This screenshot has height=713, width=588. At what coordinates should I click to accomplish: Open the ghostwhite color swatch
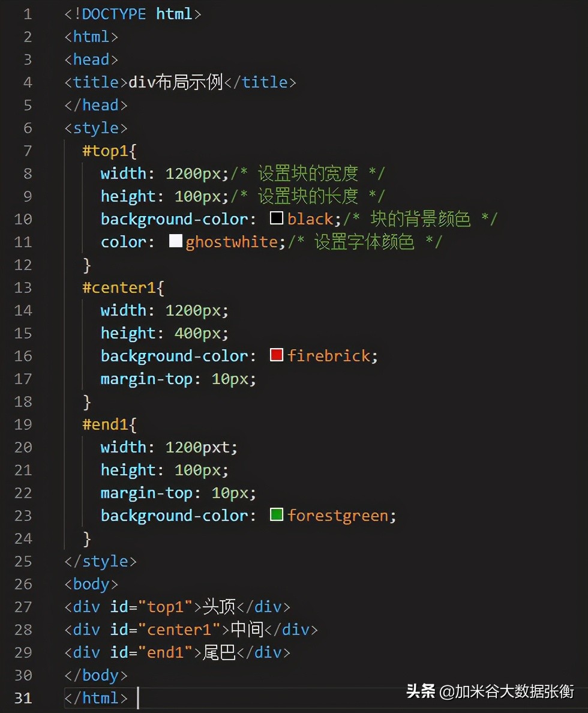(x=176, y=241)
